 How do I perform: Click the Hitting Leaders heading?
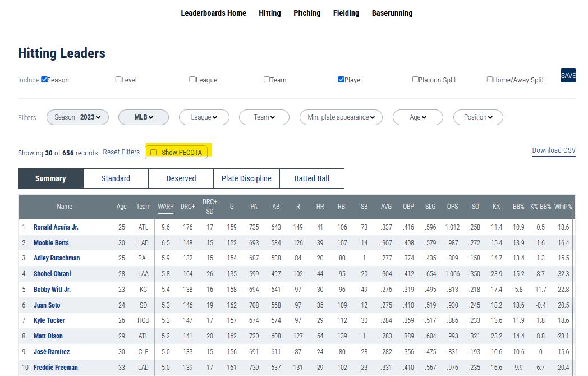coord(62,53)
